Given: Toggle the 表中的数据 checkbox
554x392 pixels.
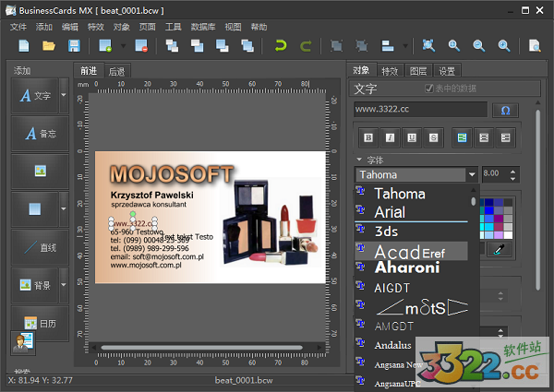Looking at the screenshot, I should pos(429,89).
